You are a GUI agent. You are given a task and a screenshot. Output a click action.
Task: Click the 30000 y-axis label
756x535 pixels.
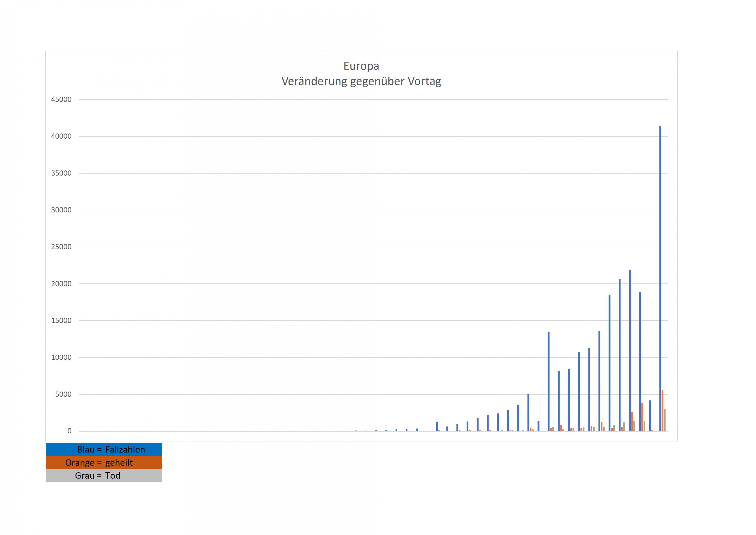coord(61,210)
